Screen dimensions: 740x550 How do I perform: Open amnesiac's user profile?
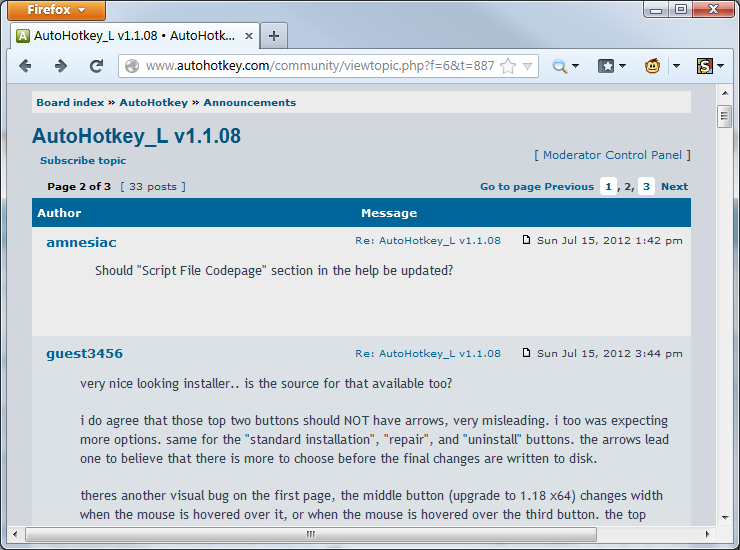(81, 242)
